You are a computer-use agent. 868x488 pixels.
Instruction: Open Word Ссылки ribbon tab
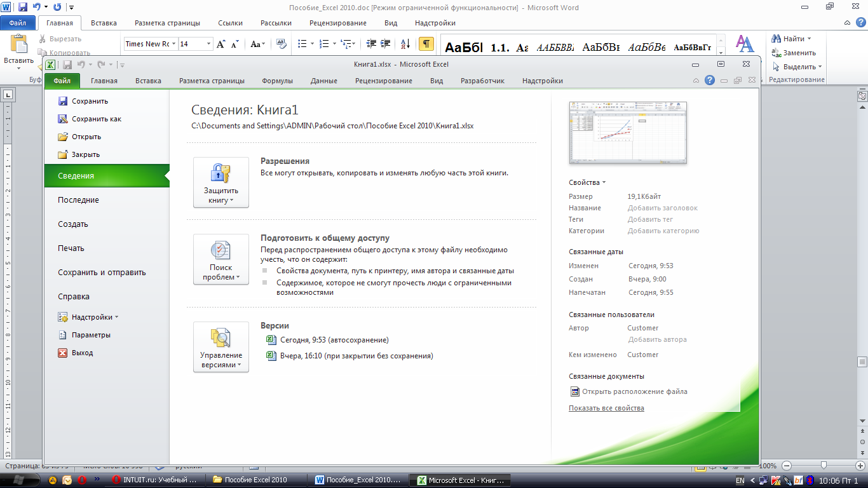[230, 23]
